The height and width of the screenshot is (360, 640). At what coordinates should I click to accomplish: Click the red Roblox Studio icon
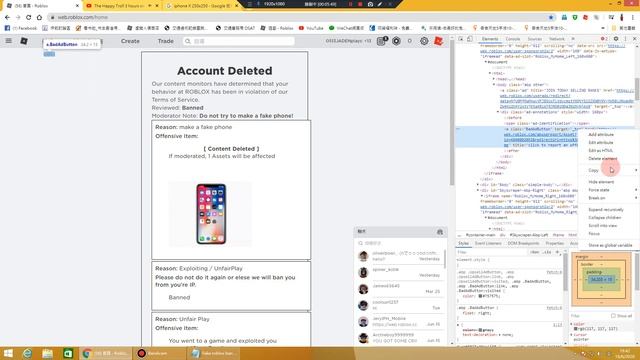438,41
